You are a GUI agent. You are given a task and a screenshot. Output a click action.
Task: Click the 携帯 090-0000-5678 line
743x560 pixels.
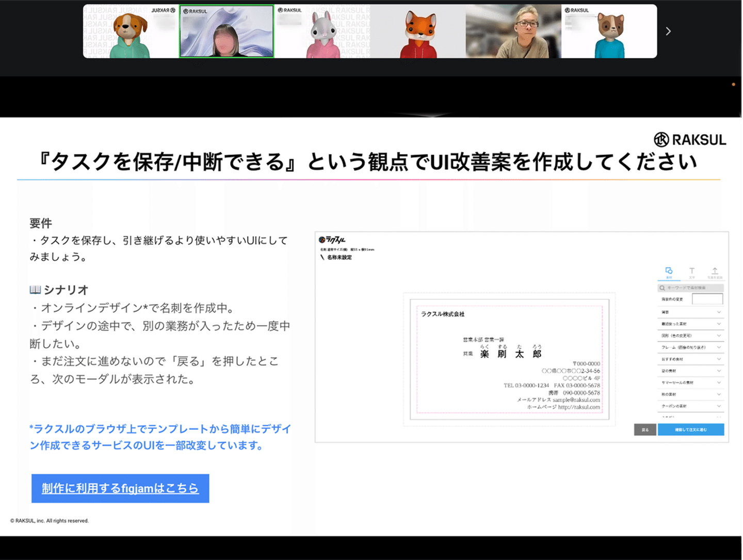point(574,393)
